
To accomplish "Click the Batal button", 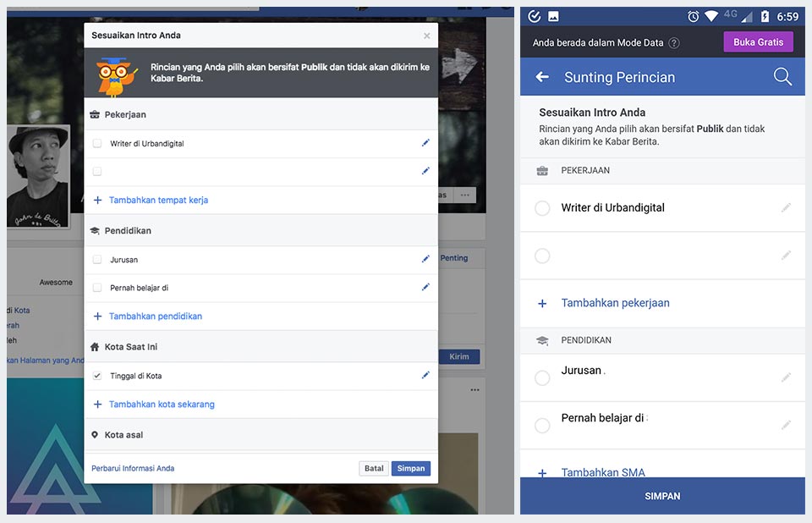I will coord(374,469).
